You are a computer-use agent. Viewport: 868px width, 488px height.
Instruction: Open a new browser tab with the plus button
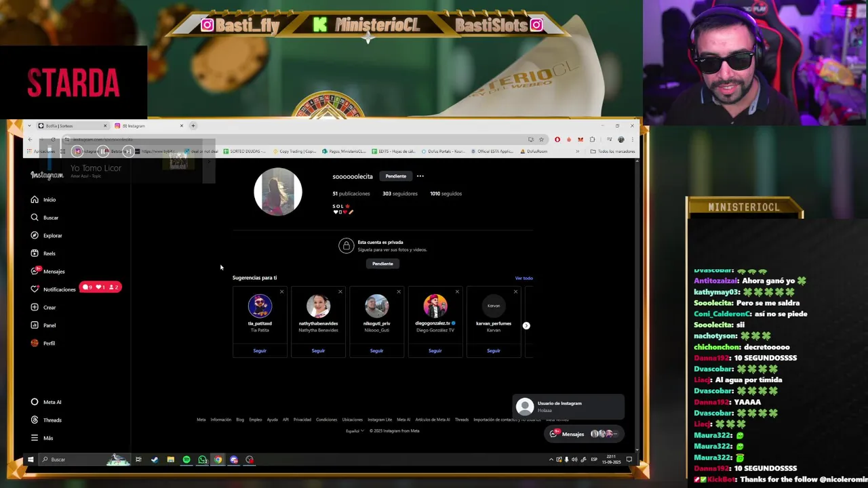tap(193, 125)
